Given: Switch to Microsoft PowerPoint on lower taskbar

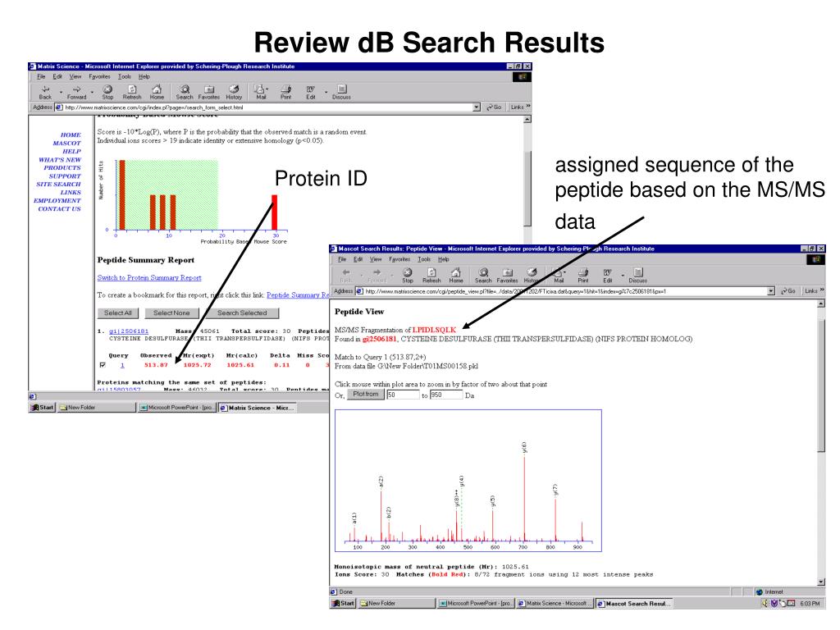Looking at the screenshot, I should (475, 603).
